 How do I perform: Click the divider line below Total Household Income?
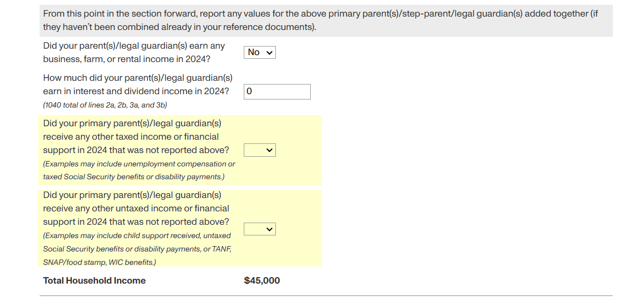click(326, 295)
